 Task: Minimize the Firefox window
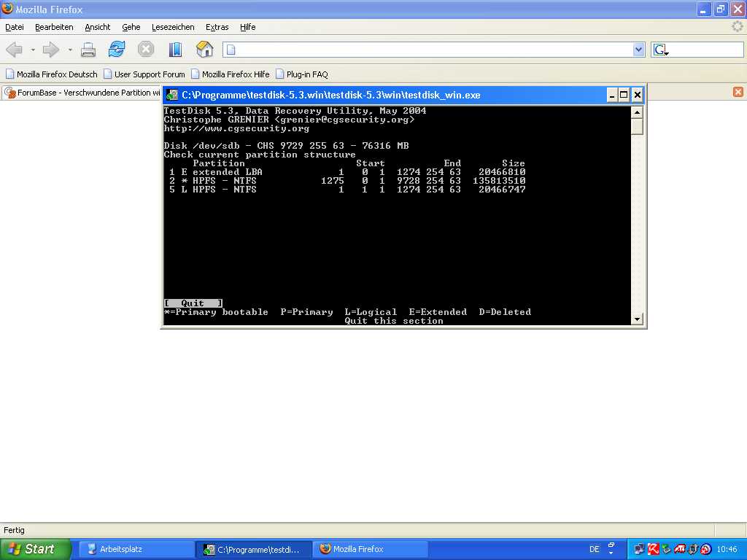pos(703,9)
